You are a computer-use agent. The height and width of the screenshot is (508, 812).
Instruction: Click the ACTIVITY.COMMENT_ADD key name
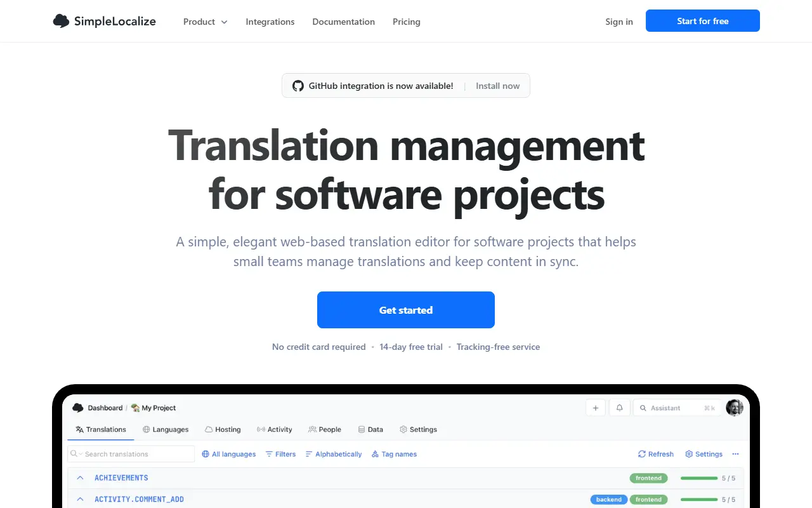tap(139, 500)
